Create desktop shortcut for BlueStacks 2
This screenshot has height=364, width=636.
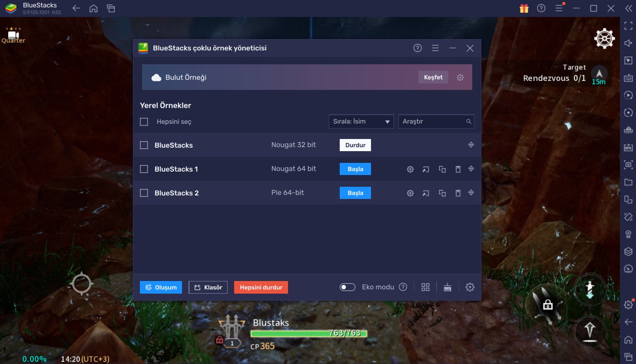(426, 193)
